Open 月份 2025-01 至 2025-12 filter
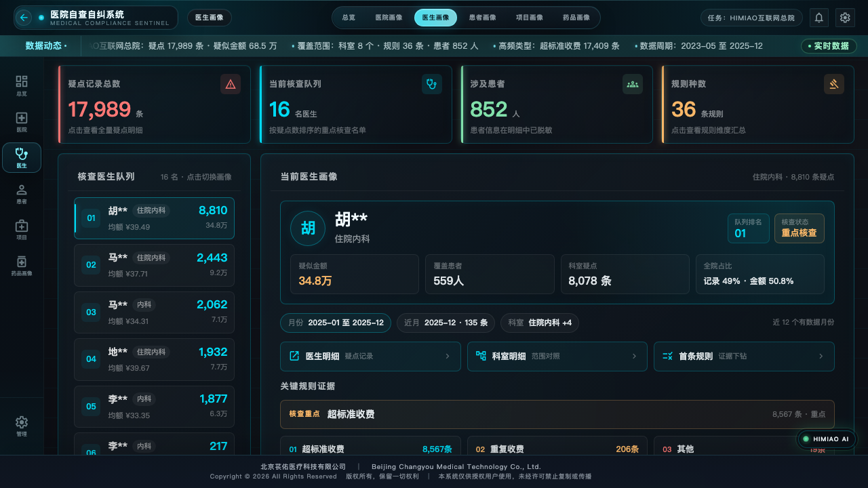This screenshot has height=488, width=868. click(336, 323)
